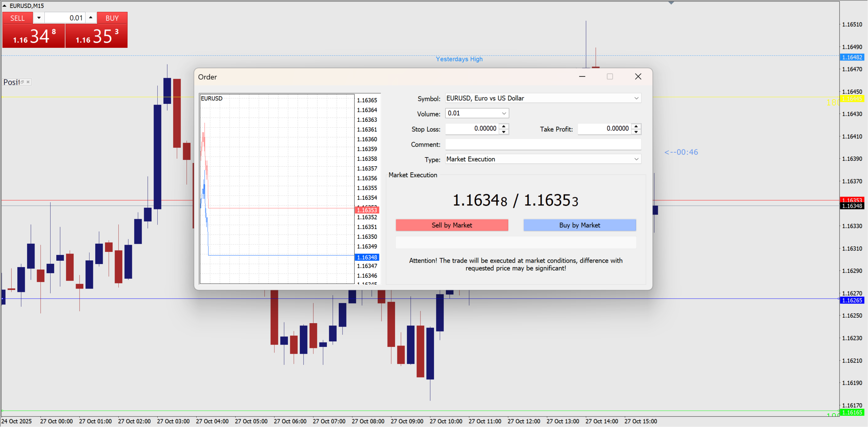Click the blue 1.16265 price level label
The height and width of the screenshot is (427, 868).
click(x=852, y=300)
